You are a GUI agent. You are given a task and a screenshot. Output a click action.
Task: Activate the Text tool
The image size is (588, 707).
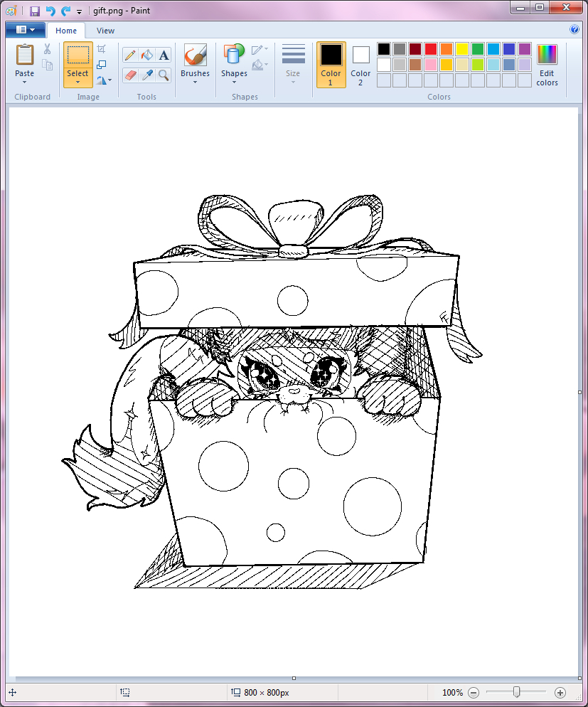point(164,55)
